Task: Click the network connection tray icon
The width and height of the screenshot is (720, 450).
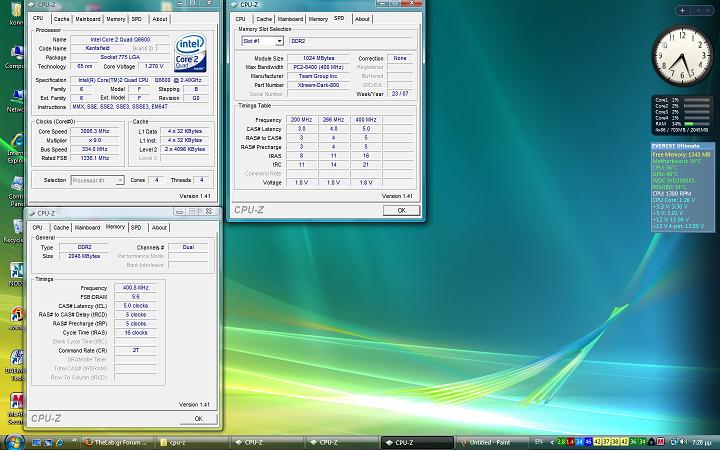Action: tap(674, 442)
